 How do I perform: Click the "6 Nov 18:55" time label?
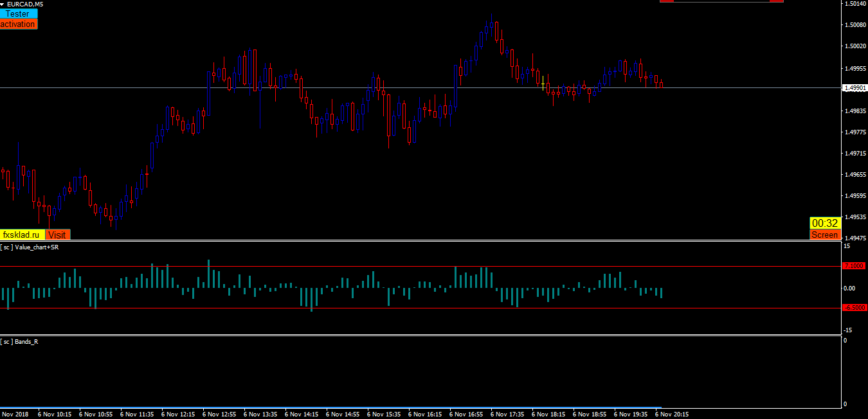(x=590, y=415)
